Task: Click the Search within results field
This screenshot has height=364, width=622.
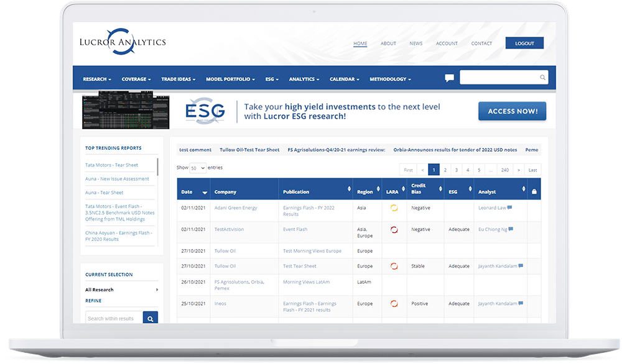Action: pyautogui.click(x=114, y=318)
